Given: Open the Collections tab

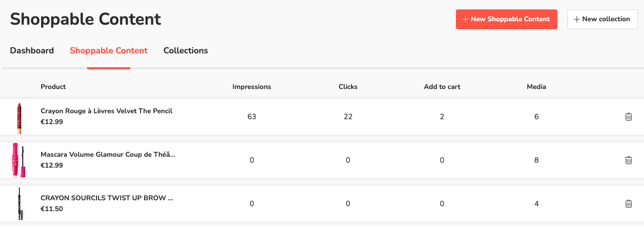Looking at the screenshot, I should (186, 50).
